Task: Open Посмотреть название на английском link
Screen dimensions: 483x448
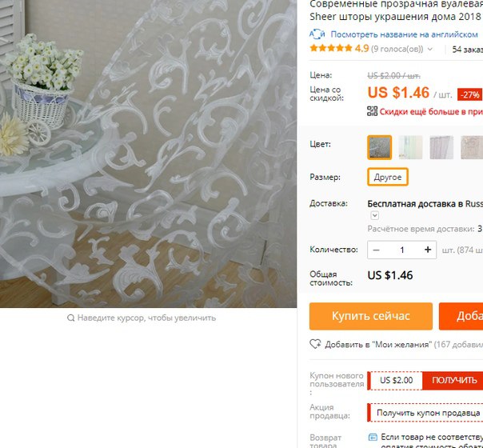Action: point(404,34)
